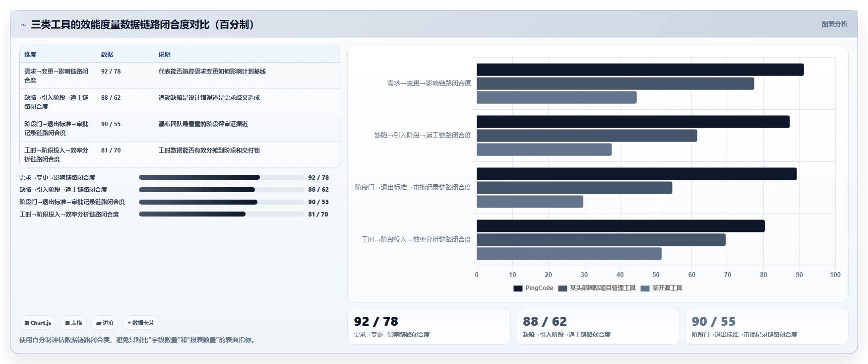868x364 pixels.
Task: Click PingCode bar for 需求→变更→影响链路闭合度
Action: click(x=640, y=70)
